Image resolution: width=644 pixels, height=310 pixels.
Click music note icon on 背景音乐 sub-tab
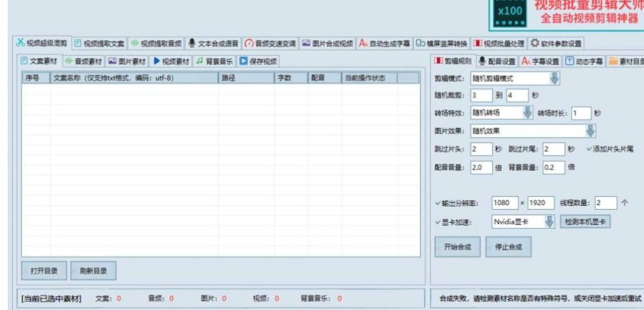pos(199,61)
